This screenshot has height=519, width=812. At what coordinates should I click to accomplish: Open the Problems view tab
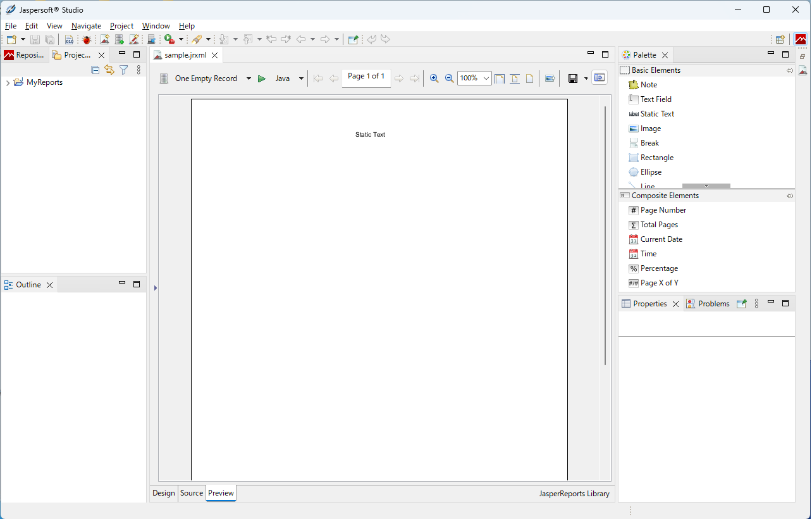coord(713,304)
